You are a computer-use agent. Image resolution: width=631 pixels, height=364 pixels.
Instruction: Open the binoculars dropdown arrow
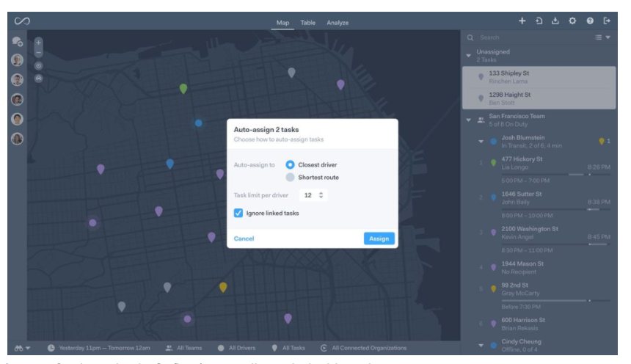(x=28, y=349)
